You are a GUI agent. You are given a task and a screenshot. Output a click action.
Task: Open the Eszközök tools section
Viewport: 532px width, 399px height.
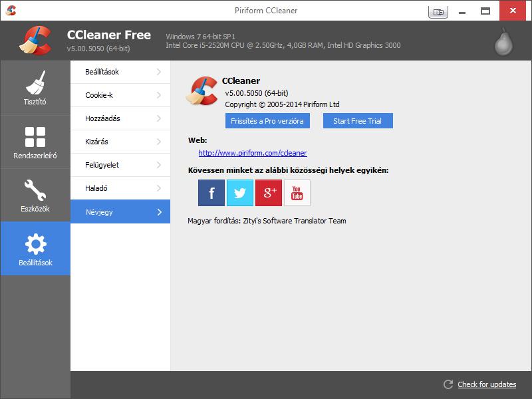click(x=35, y=196)
